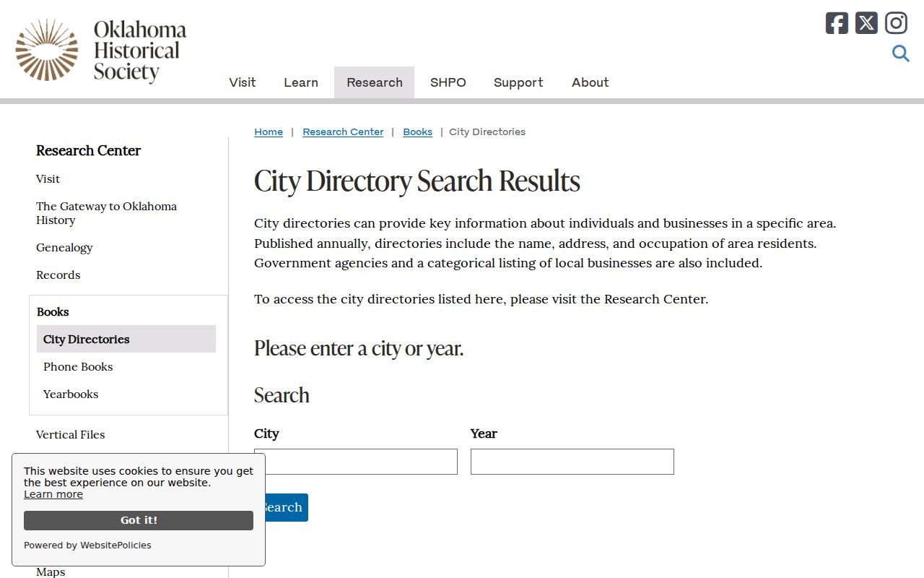Open Maps in the sidebar

51,571
